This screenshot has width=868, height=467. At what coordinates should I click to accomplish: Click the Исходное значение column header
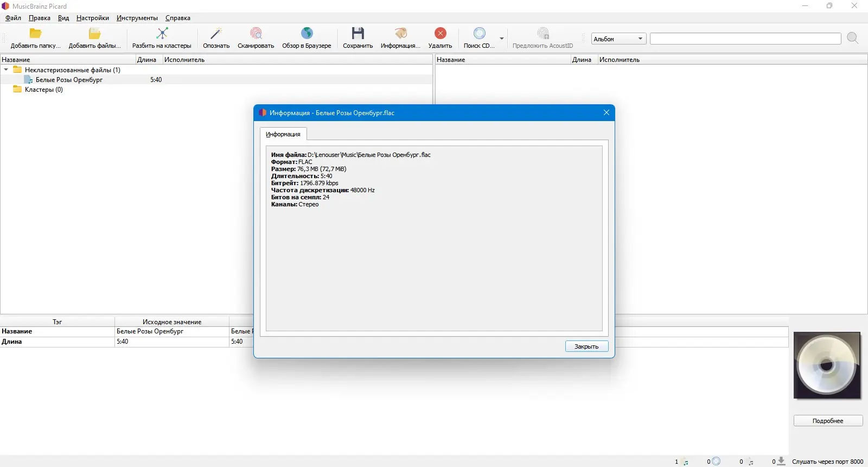[x=172, y=322]
